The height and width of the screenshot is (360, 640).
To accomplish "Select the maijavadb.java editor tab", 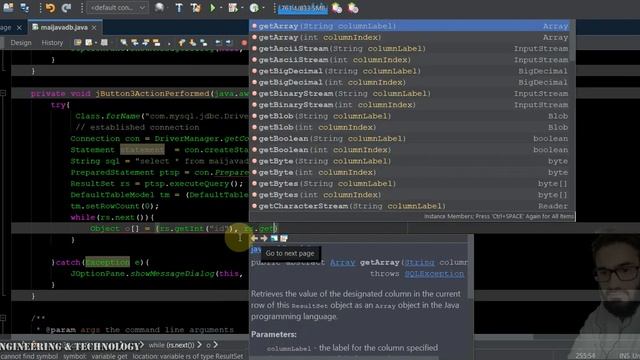I will 64,27.
